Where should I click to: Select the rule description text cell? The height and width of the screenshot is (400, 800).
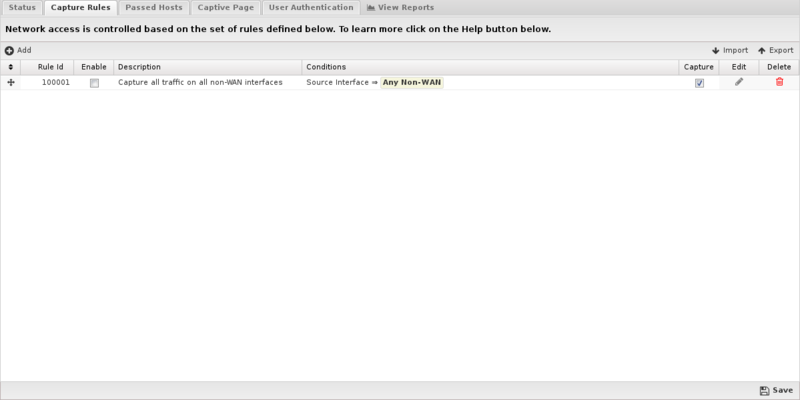click(x=200, y=82)
